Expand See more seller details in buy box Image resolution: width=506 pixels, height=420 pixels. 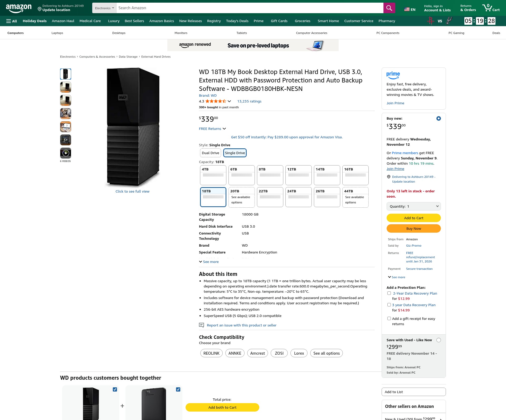point(397,277)
